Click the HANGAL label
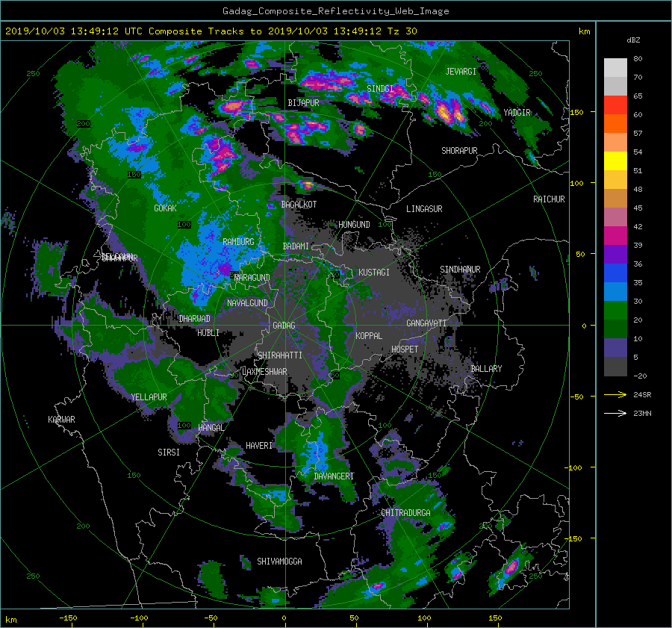Image resolution: width=672 pixels, height=628 pixels. (x=211, y=428)
